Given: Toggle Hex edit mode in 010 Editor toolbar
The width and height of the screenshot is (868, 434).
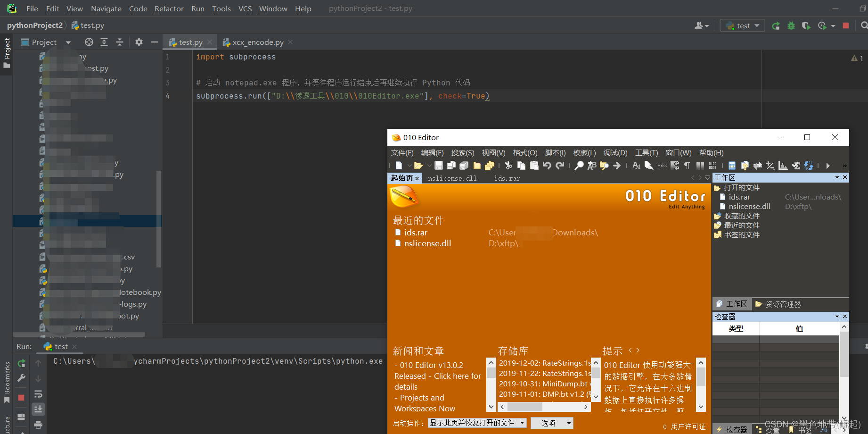Looking at the screenshot, I should [x=662, y=166].
